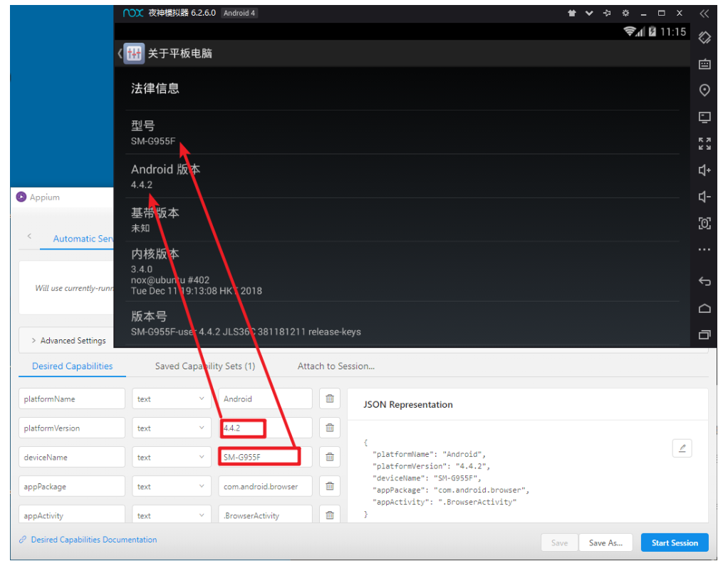728x571 pixels.
Task: Edit raw JSON with pencil icon
Action: (x=682, y=448)
